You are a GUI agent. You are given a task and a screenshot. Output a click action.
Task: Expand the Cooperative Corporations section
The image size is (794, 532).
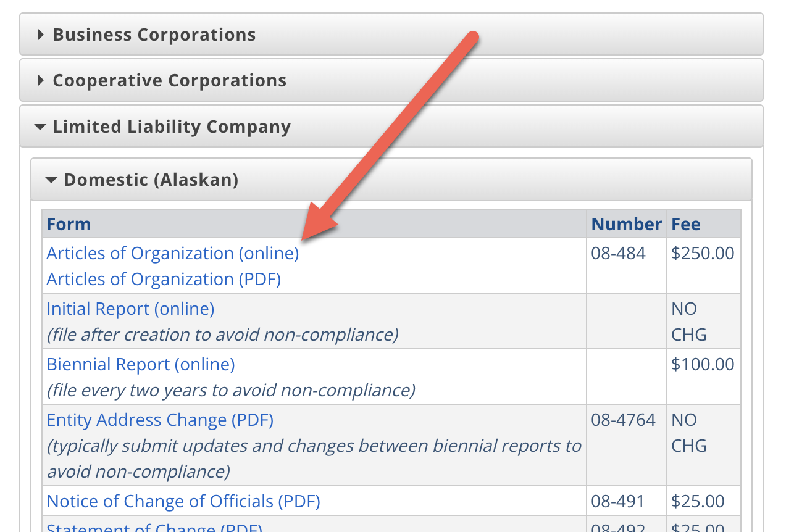(169, 80)
